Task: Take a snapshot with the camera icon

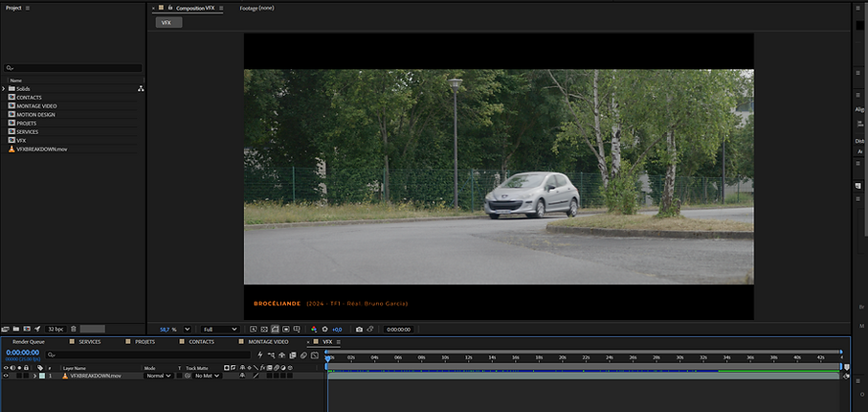Action: click(x=359, y=330)
